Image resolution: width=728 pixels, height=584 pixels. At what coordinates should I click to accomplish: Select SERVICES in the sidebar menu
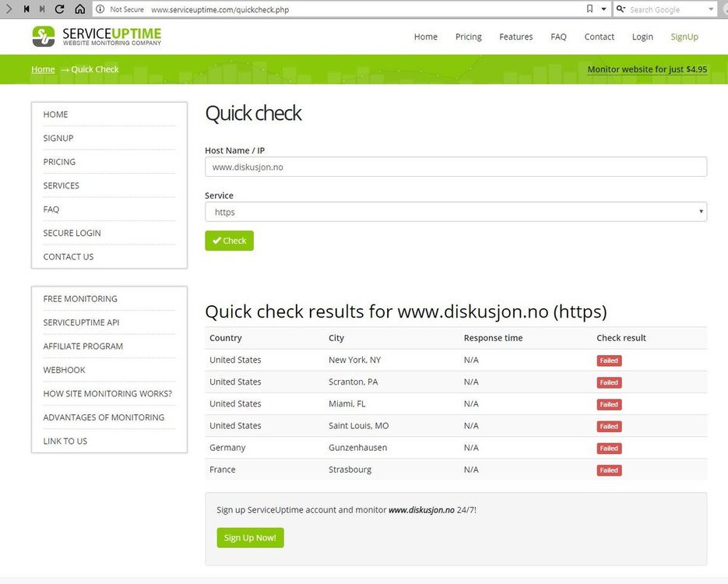pyautogui.click(x=61, y=185)
